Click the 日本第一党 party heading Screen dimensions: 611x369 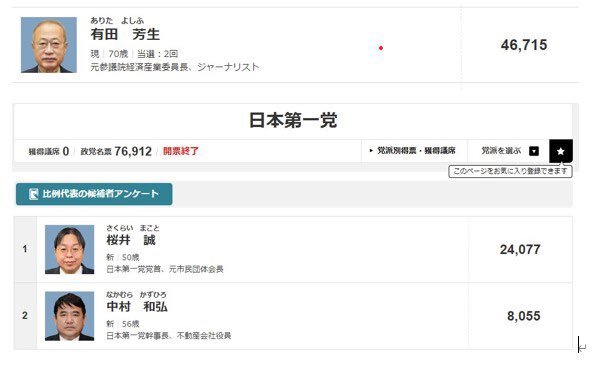pos(293,120)
